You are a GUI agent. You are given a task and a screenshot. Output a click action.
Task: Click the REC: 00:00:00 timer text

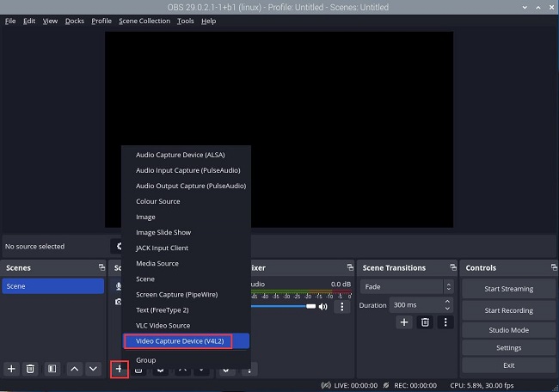pos(415,385)
